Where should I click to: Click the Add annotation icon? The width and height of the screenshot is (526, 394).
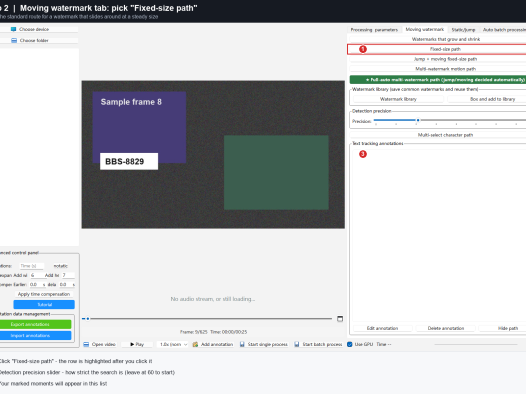(195, 344)
